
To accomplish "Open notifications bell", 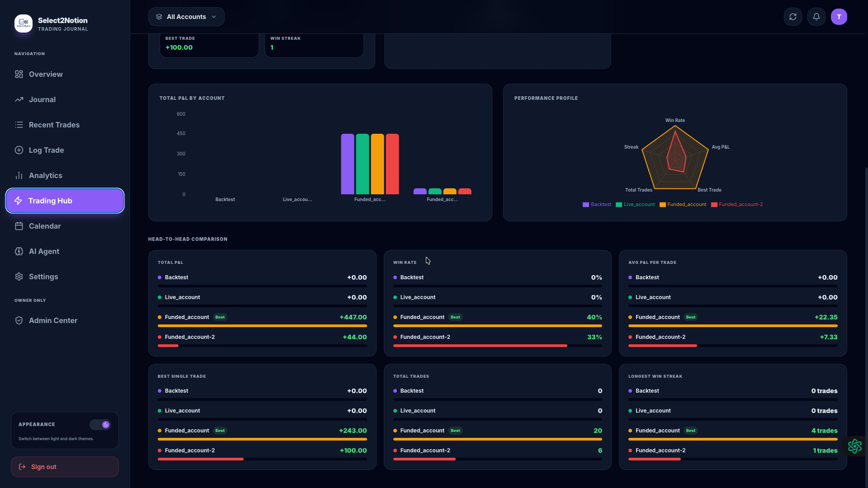I will tap(816, 17).
